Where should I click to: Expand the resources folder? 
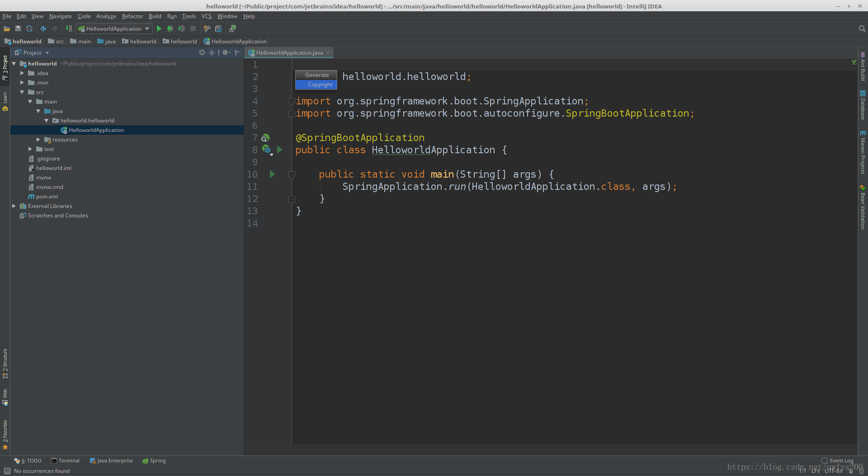38,139
